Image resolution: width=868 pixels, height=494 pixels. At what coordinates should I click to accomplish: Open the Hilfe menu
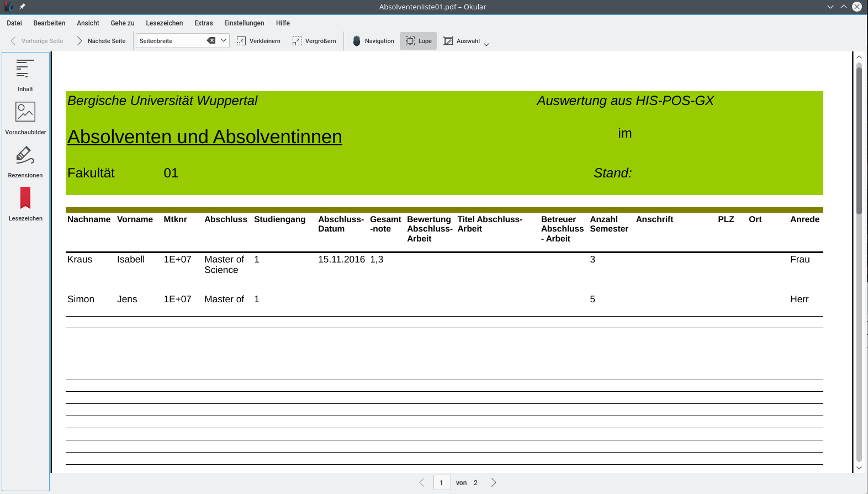(283, 23)
